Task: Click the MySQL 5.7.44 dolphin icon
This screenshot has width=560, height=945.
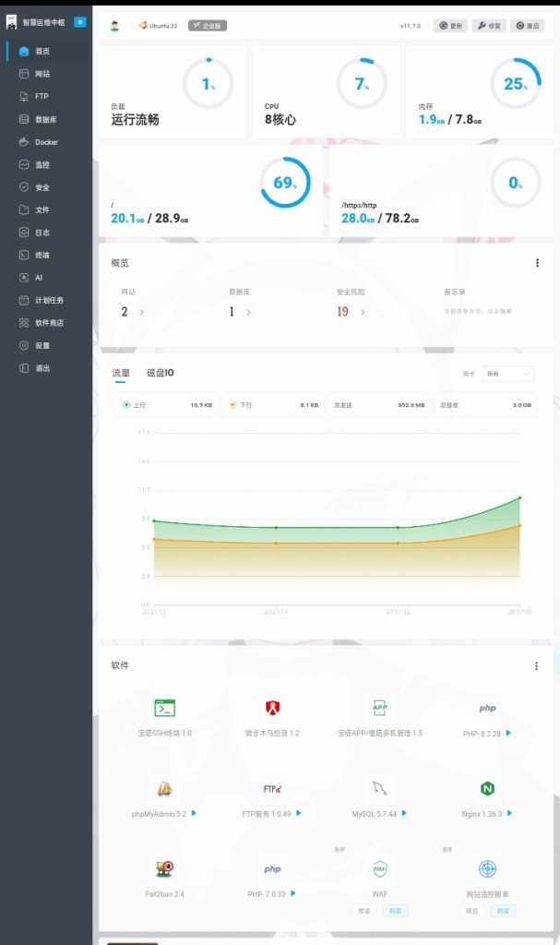Action: pos(379,789)
